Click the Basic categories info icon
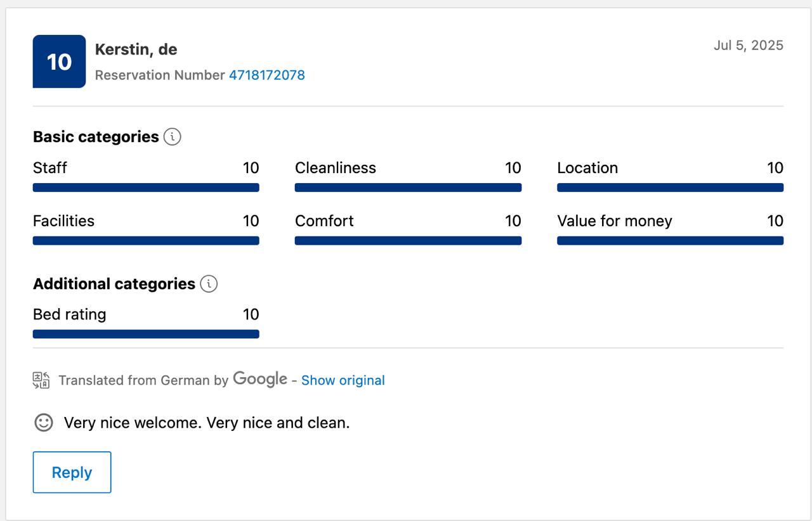Viewport: 812px width, 521px height. (172, 137)
